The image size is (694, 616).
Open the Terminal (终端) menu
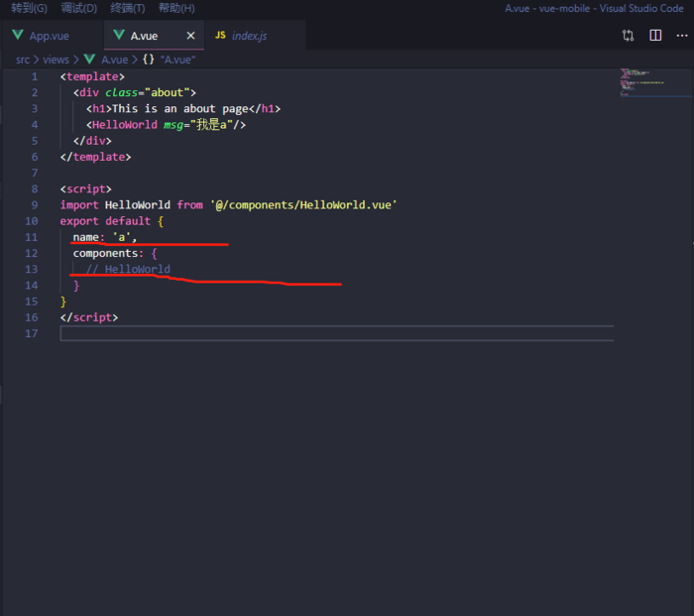(x=128, y=8)
